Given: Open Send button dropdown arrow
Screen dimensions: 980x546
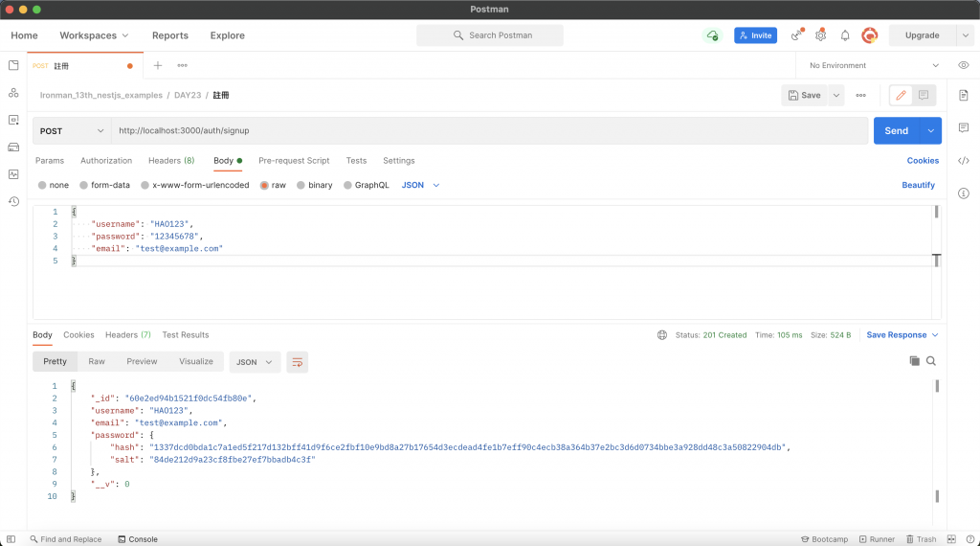Looking at the screenshot, I should click(930, 130).
